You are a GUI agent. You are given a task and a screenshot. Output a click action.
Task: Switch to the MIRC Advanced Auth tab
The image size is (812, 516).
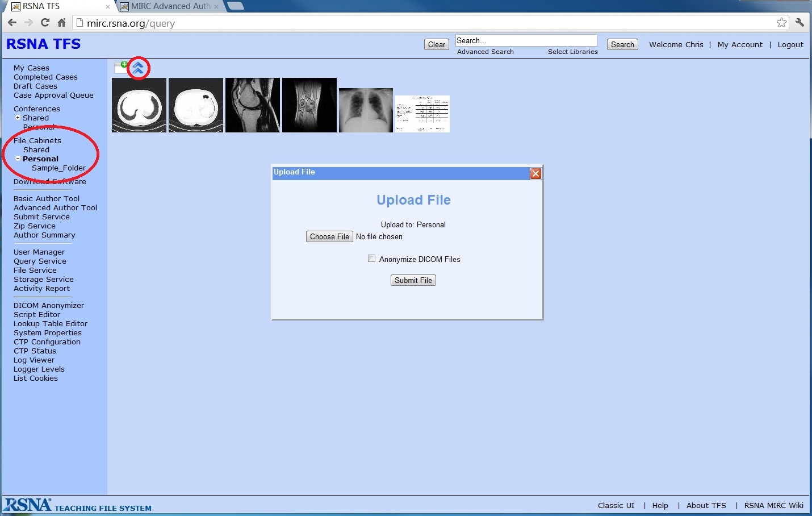[170, 6]
